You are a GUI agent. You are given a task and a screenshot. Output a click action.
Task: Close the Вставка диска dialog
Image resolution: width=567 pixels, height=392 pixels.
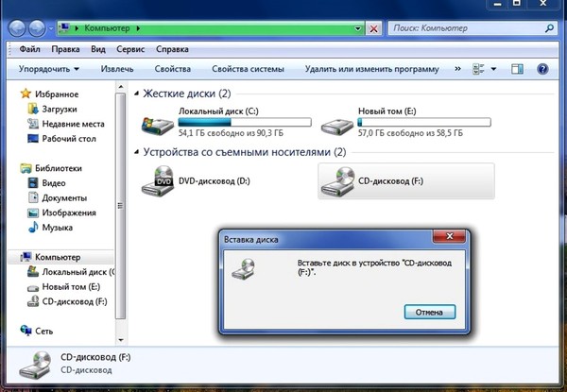[x=449, y=236]
